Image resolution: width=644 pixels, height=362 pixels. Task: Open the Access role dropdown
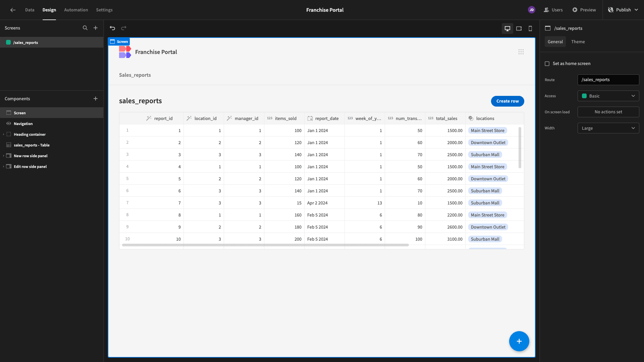pos(608,96)
